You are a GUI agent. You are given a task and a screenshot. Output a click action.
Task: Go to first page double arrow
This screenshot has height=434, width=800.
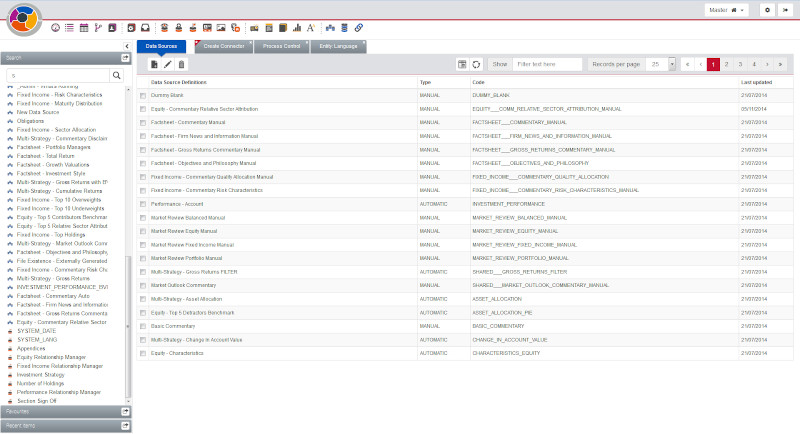[687, 64]
